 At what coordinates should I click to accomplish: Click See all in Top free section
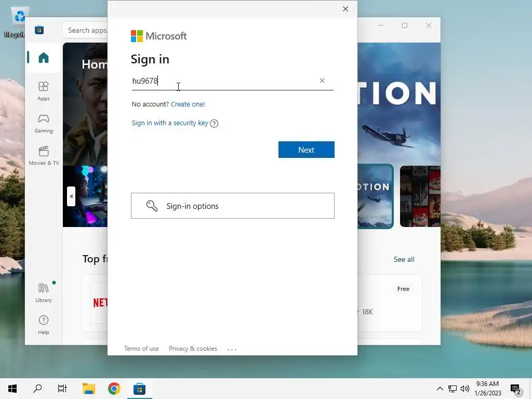tap(404, 259)
